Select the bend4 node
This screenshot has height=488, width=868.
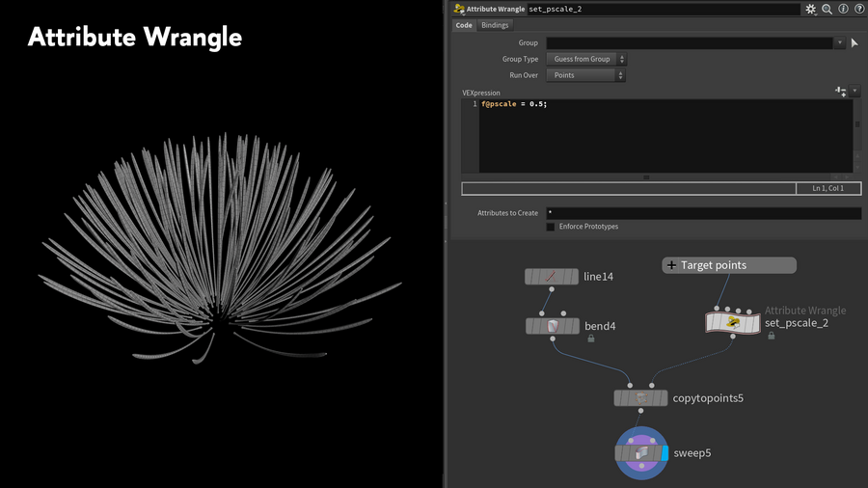[x=553, y=327]
